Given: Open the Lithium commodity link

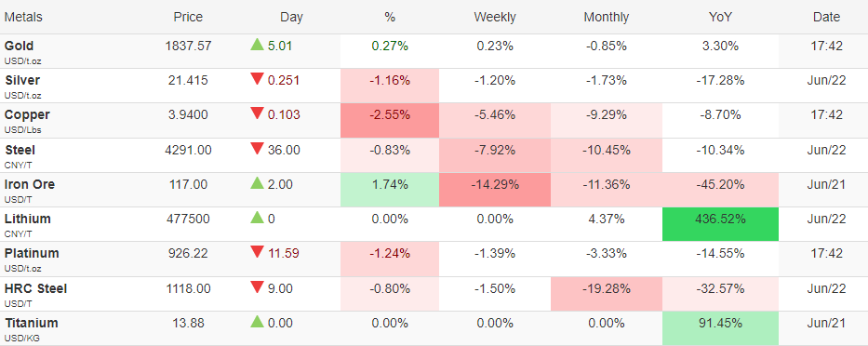Looking at the screenshot, I should [28, 219].
